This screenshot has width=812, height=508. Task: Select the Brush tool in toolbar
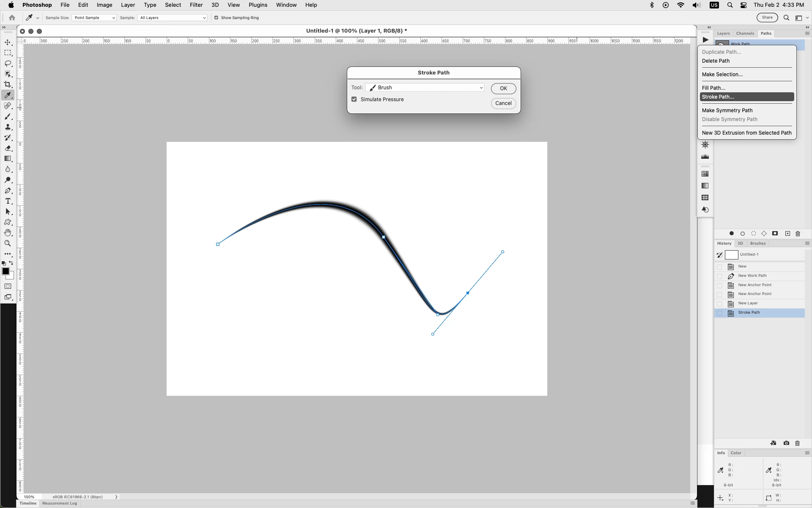(8, 116)
